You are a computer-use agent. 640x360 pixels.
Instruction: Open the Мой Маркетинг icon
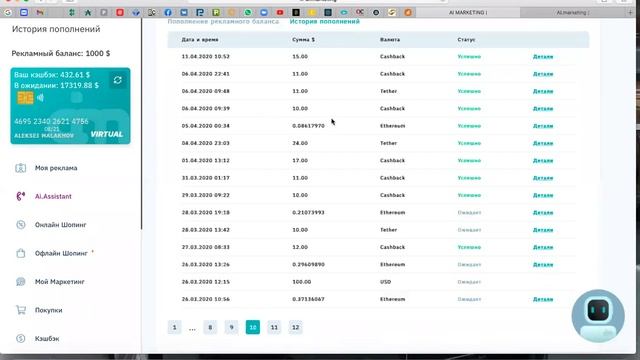pyautogui.click(x=20, y=282)
